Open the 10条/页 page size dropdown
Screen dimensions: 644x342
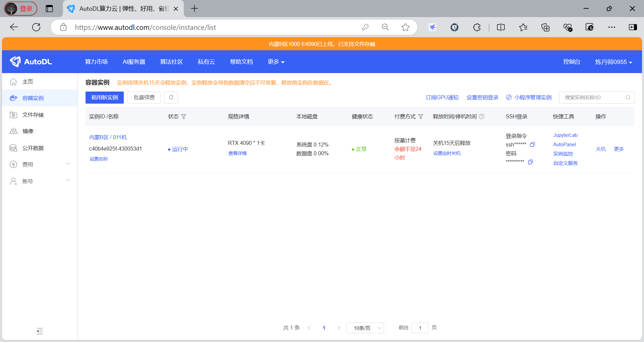(x=365, y=328)
